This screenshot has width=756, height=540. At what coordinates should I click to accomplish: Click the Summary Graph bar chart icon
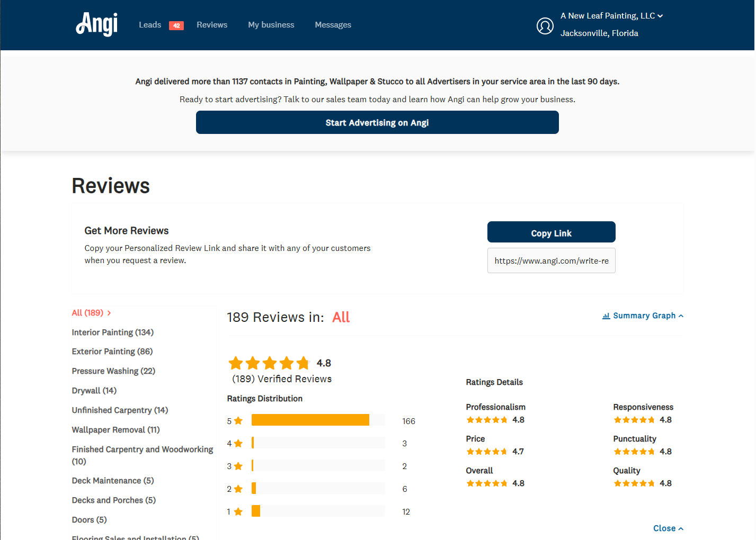606,316
